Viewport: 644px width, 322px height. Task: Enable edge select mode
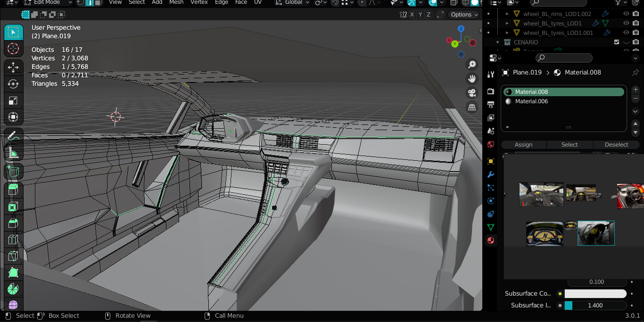(90, 2)
